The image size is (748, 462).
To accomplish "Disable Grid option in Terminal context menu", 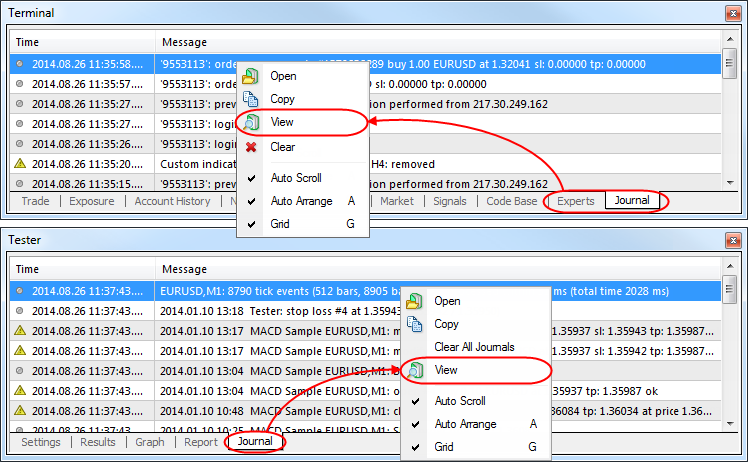I will 280,224.
